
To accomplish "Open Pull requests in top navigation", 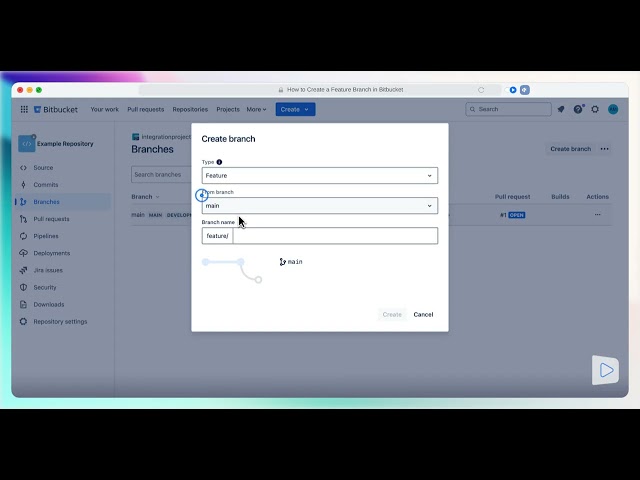I will pos(146,109).
